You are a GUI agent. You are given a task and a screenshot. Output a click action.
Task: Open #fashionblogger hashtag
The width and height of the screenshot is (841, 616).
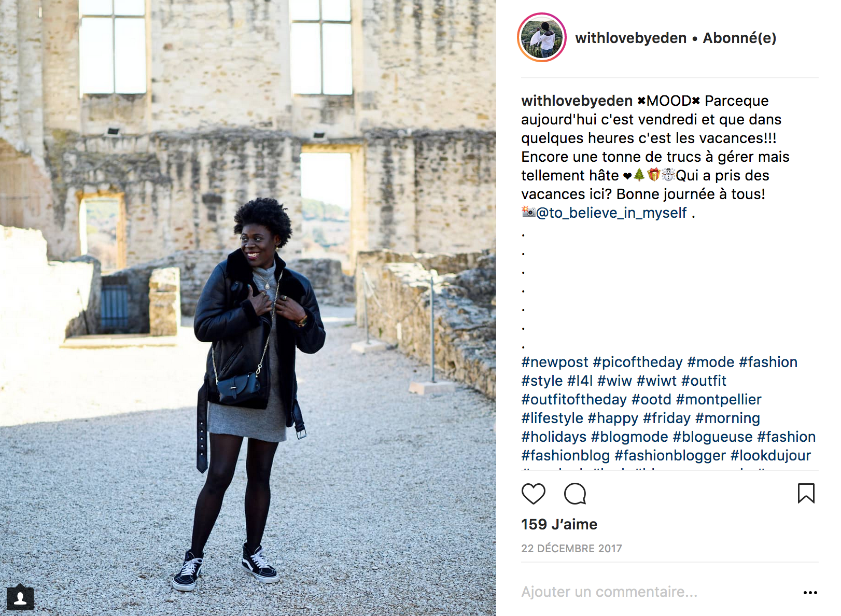click(x=670, y=455)
